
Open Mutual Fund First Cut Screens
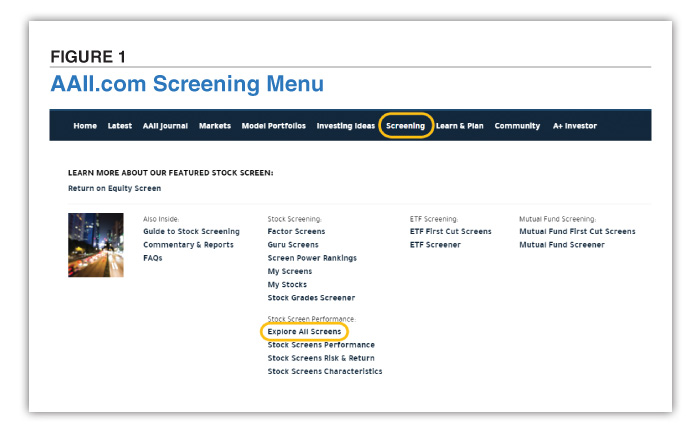click(577, 231)
